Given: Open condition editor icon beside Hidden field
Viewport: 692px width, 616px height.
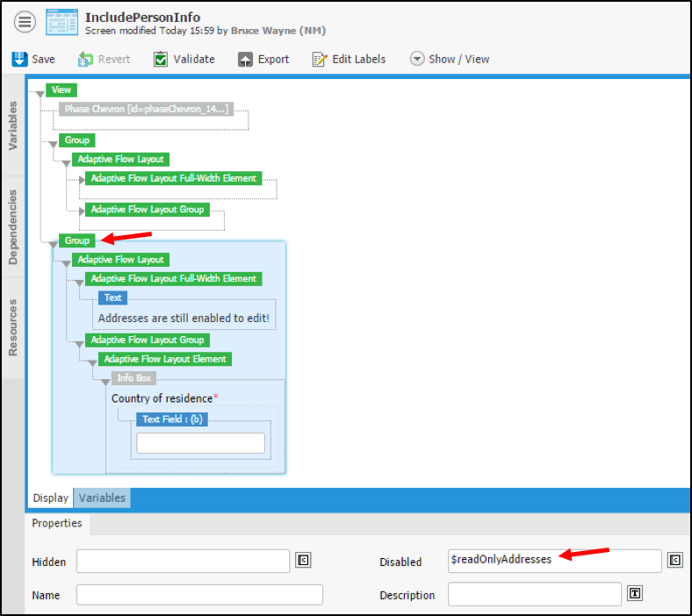Looking at the screenshot, I should [x=303, y=561].
